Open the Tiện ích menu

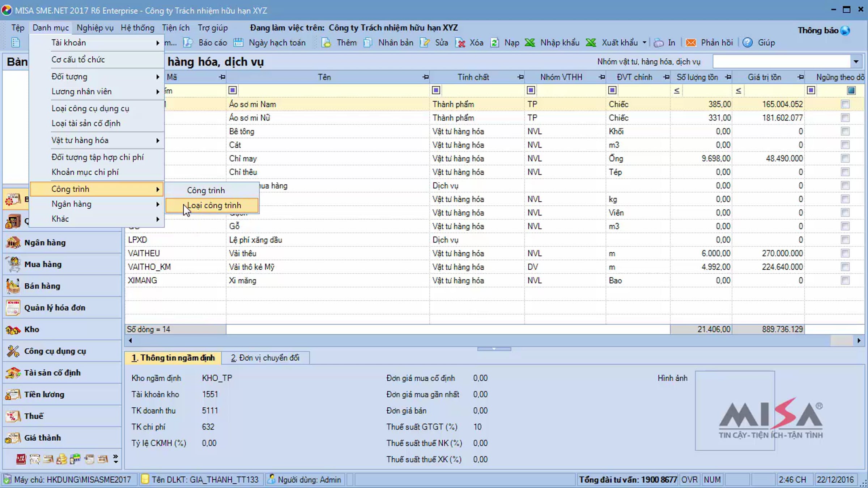click(176, 28)
